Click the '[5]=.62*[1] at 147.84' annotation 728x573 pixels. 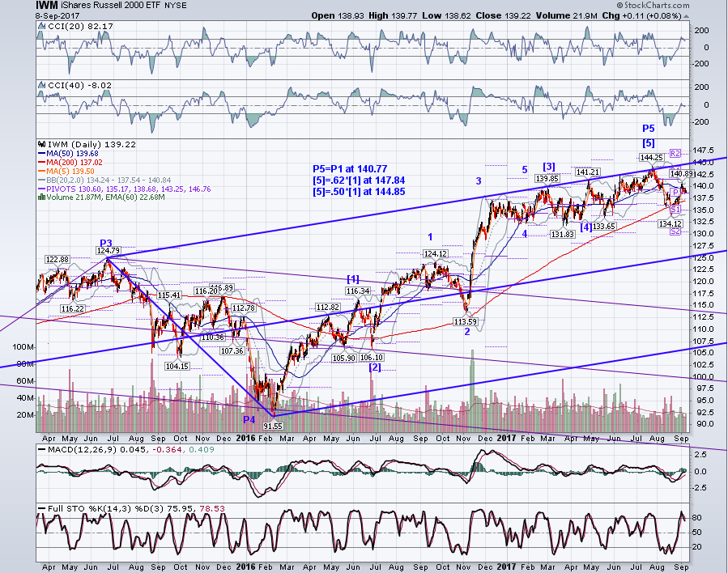[359, 180]
